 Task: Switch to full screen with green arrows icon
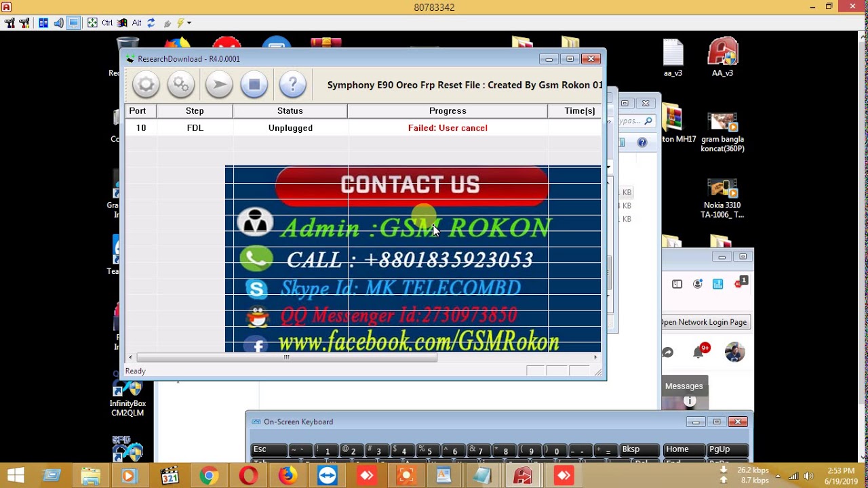(x=92, y=23)
